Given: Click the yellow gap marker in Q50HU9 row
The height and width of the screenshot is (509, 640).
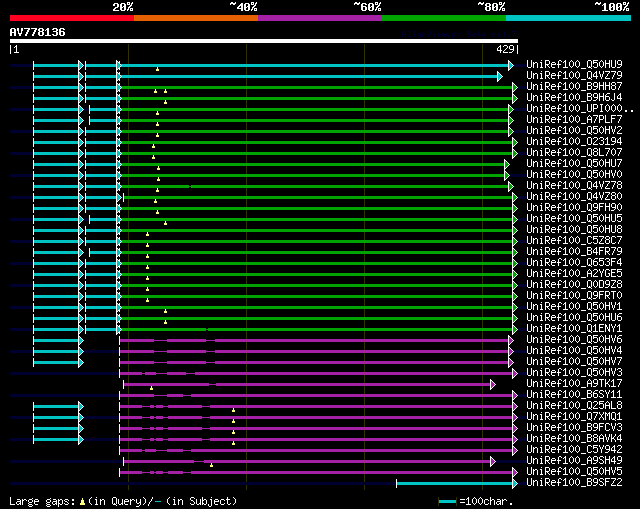Looking at the screenshot, I should pyautogui.click(x=158, y=69).
